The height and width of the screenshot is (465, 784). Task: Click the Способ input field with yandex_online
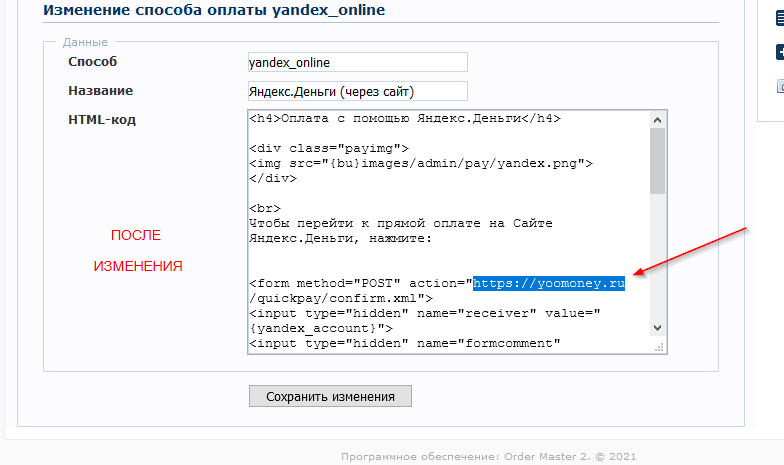tap(358, 62)
